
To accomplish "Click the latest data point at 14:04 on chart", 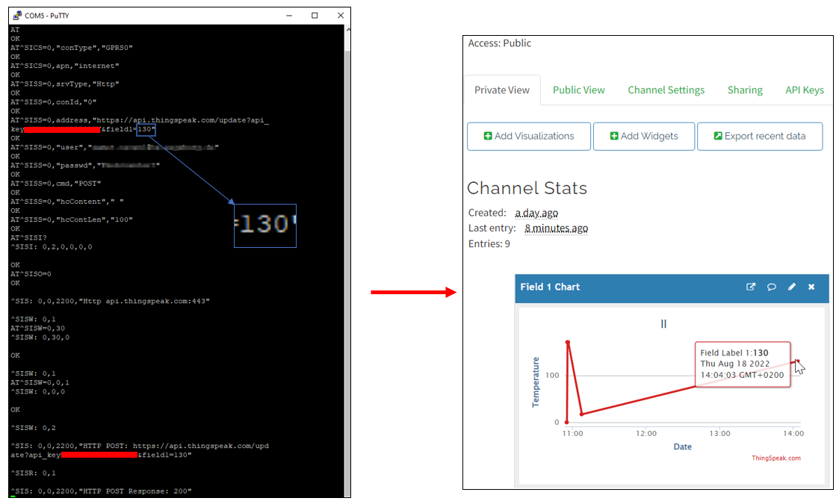I will pos(797,361).
